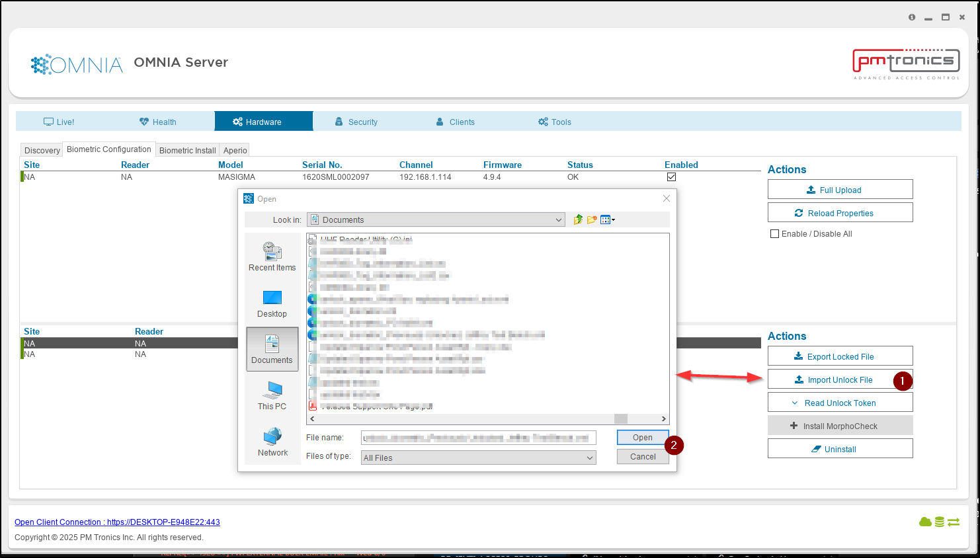The width and height of the screenshot is (980, 558).
Task: Select the PDF file icon in list
Action: click(313, 406)
